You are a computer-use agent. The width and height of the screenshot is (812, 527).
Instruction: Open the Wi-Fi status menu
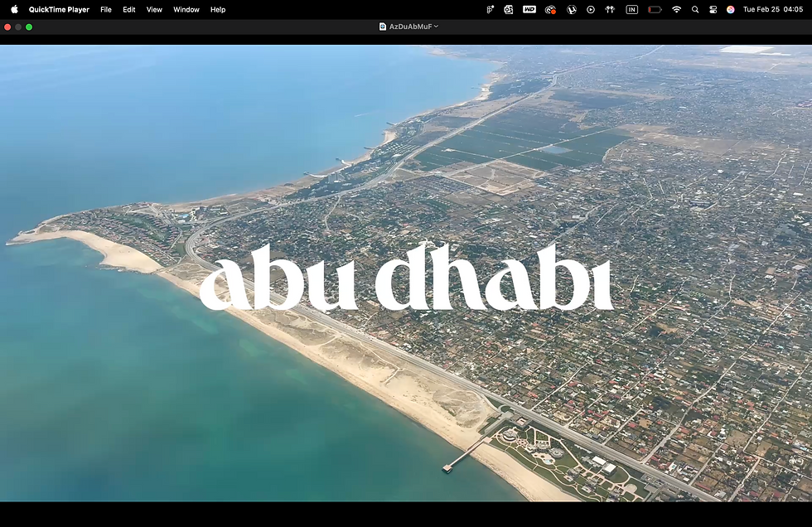[676, 9]
